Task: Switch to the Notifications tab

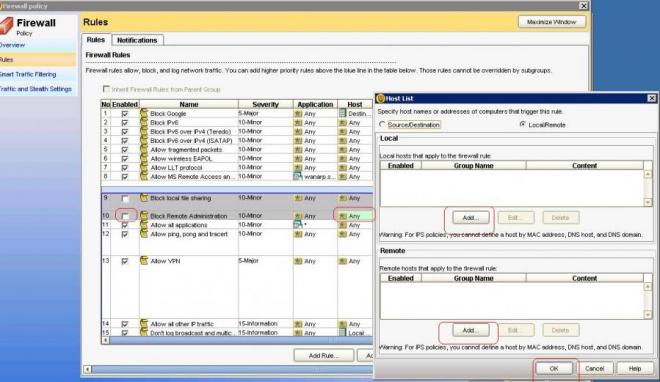Action: point(137,40)
